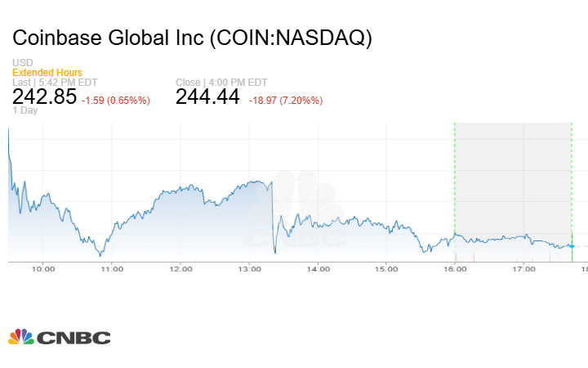The height and width of the screenshot is (368, 588).
Task: Click the 1 Day range label
Action: tap(24, 110)
